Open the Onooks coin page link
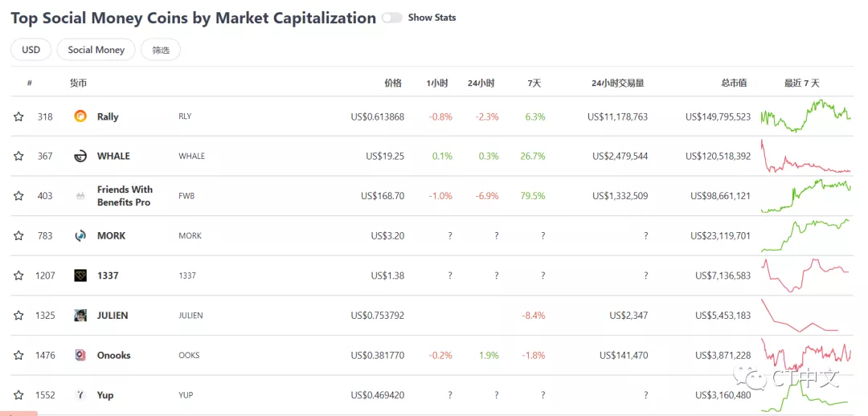 pyautogui.click(x=113, y=355)
